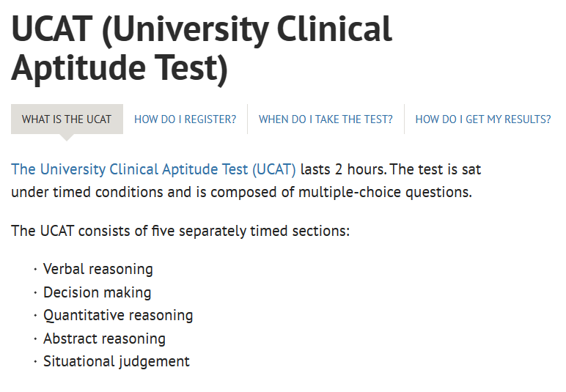Click the 'UCAT (University Clinical' heading line
The width and height of the screenshot is (566, 392).
[202, 30]
